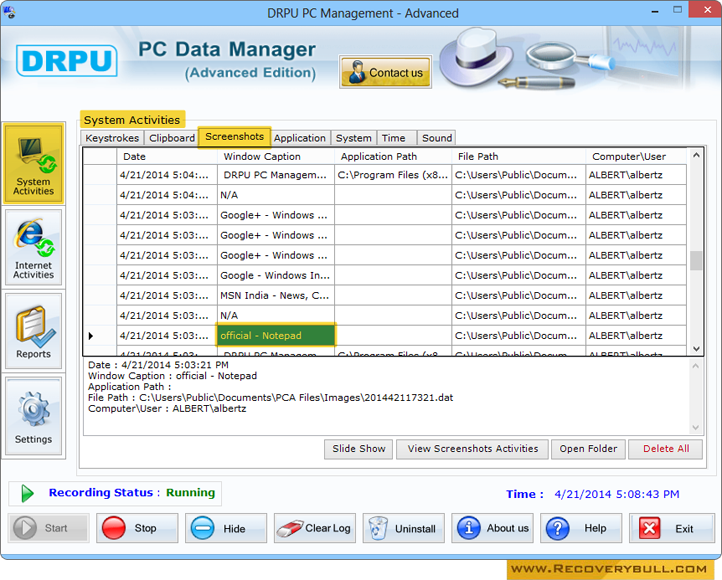Switch to the Clipboard tab
This screenshot has height=580, width=722.
pos(172,138)
